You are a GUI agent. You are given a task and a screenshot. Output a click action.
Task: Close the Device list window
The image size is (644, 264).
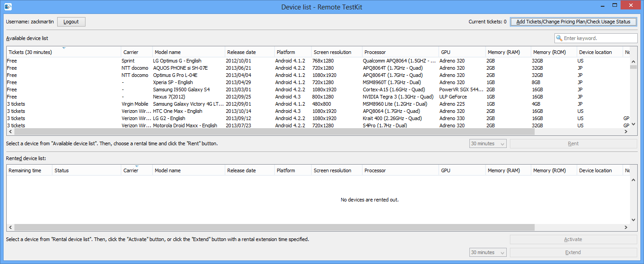(x=630, y=4)
